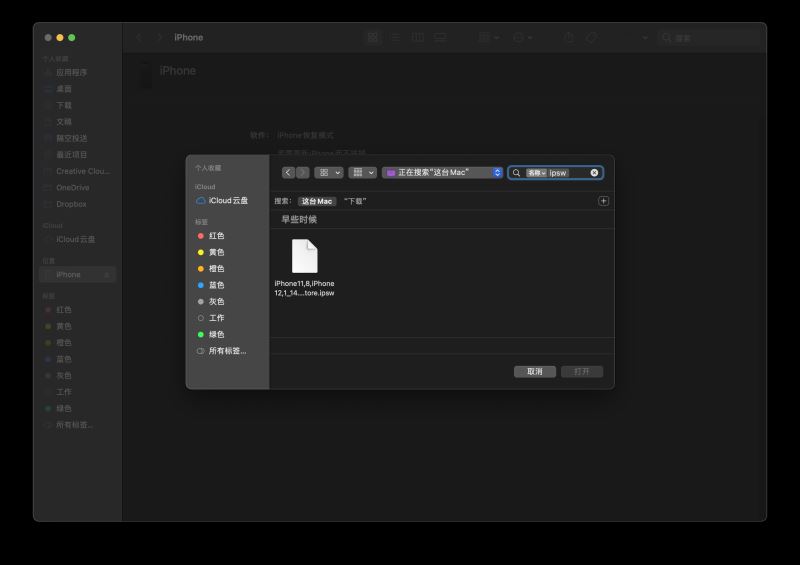Eject iPhone in Finder sidebar
The image size is (800, 565).
[107, 275]
